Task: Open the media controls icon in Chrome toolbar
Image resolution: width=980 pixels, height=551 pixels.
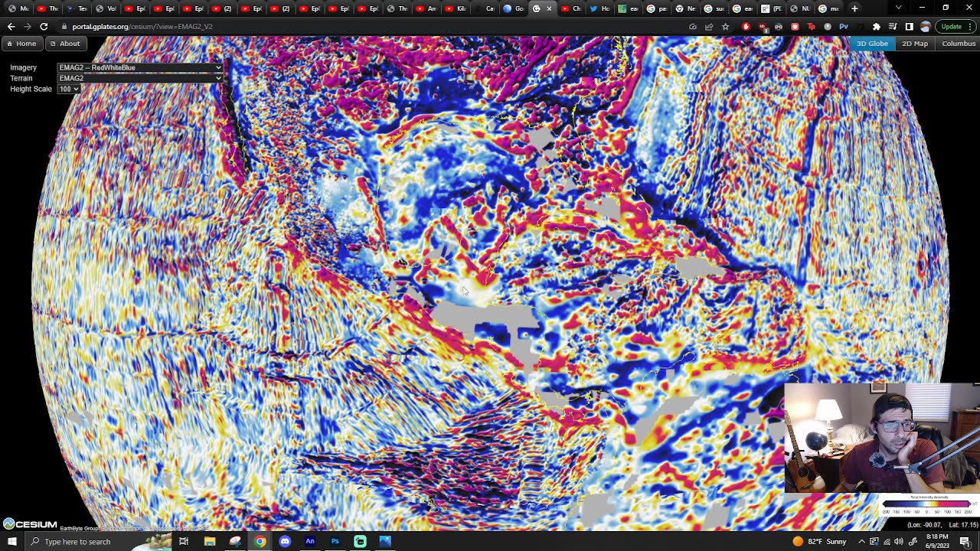Action: 893,27
